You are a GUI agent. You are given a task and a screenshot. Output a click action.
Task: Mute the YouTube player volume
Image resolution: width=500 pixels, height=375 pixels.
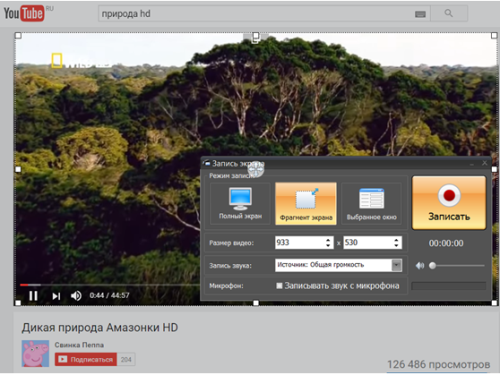click(x=76, y=296)
